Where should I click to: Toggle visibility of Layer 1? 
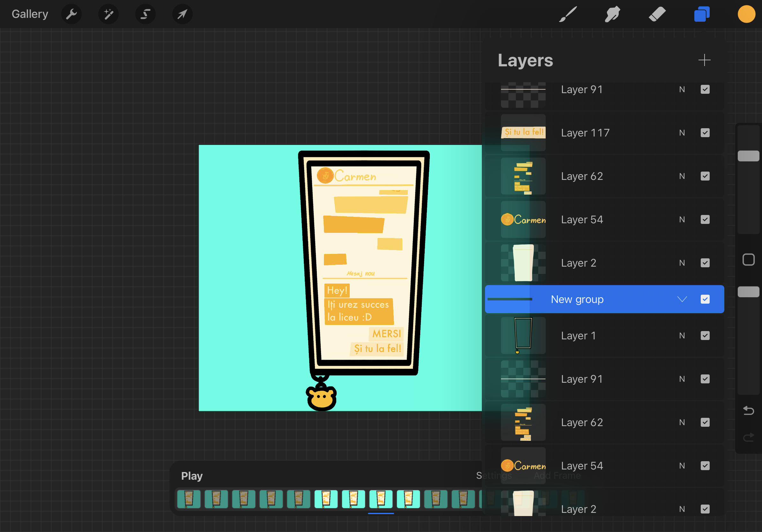click(705, 336)
